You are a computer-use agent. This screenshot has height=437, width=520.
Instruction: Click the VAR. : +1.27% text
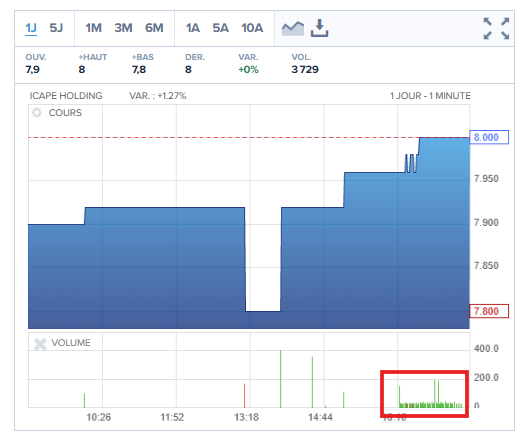pyautogui.click(x=158, y=96)
